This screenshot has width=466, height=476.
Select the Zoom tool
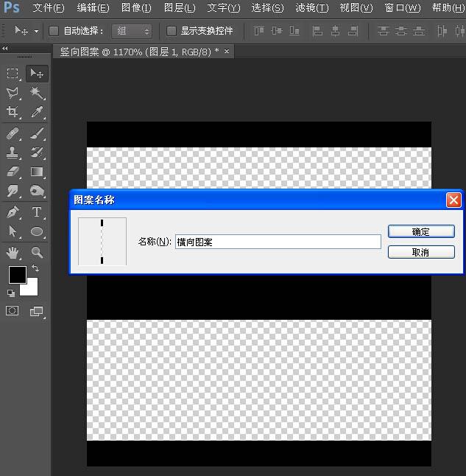tap(37, 253)
